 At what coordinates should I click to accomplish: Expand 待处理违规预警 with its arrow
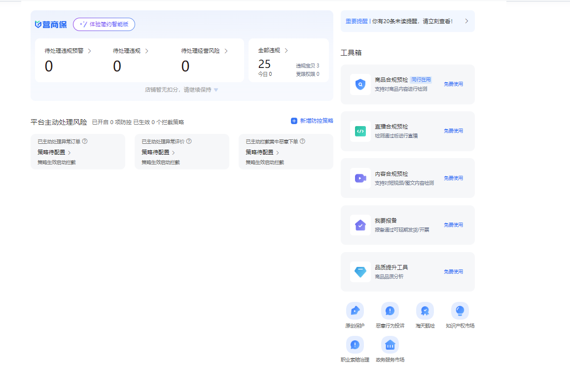[x=89, y=51]
